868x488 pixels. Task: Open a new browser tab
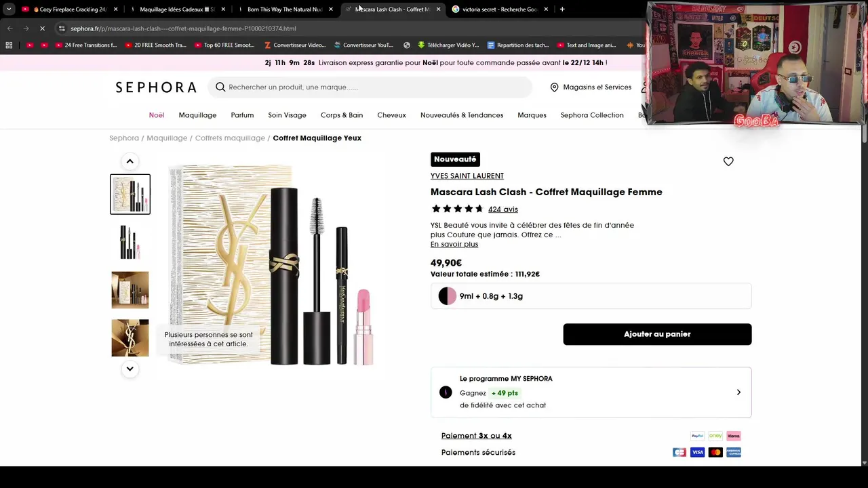562,9
